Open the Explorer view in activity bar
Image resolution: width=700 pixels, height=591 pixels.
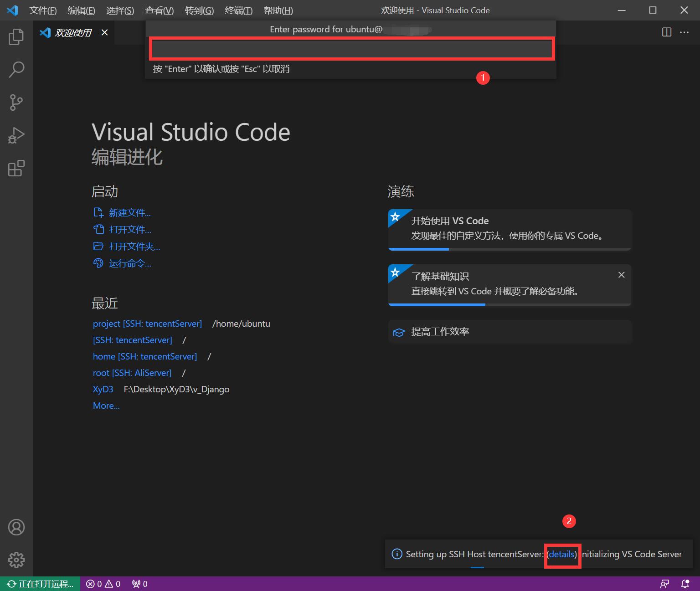pos(16,36)
